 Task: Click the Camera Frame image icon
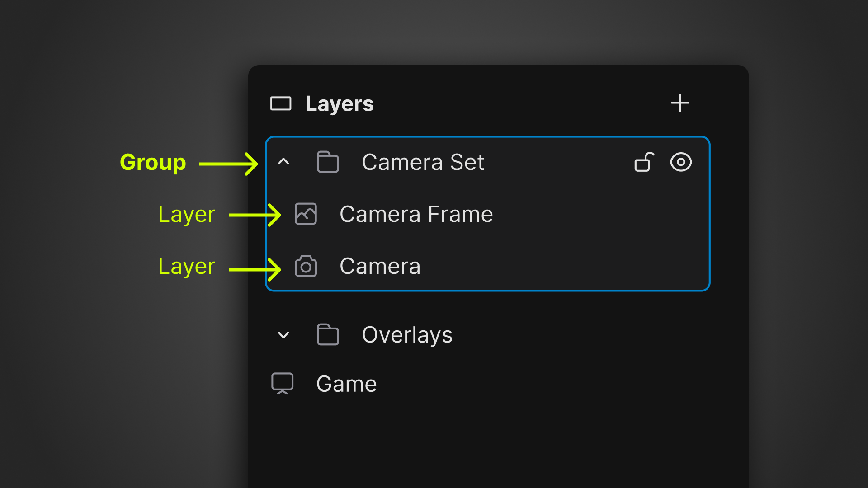(x=306, y=214)
